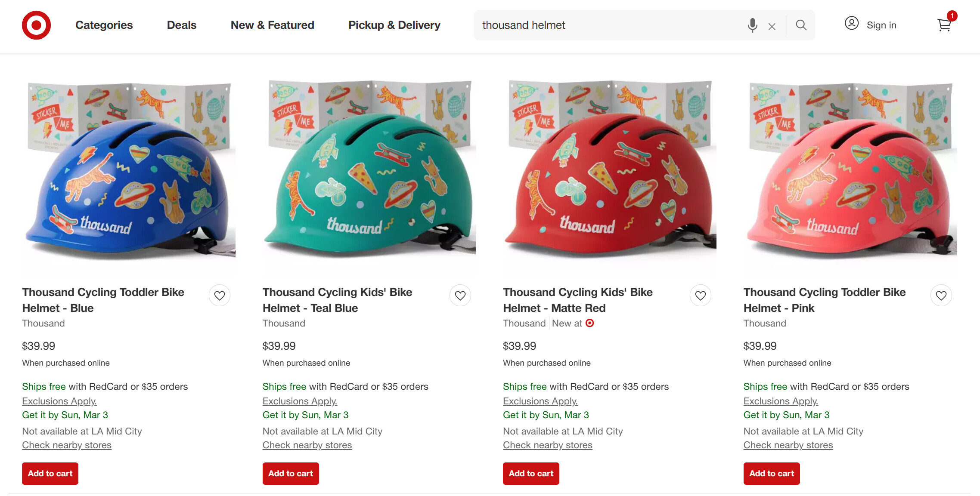The height and width of the screenshot is (496, 980).
Task: Click the Sign in account icon
Action: point(852,23)
